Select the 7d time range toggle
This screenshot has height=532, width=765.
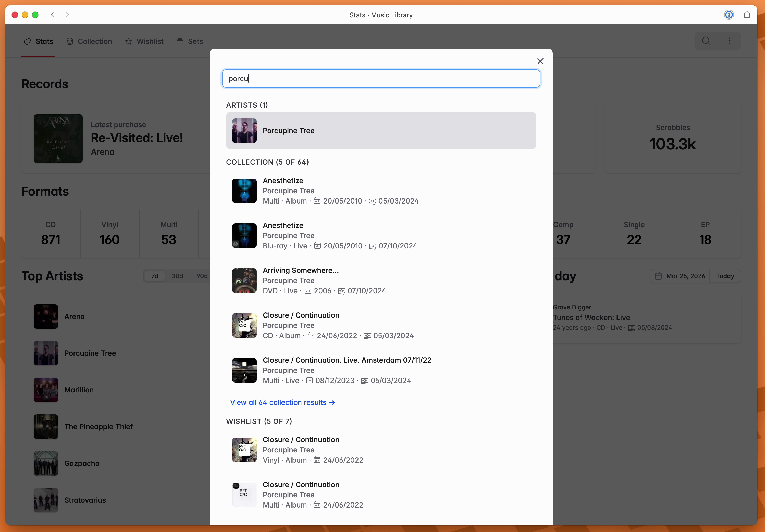click(155, 276)
